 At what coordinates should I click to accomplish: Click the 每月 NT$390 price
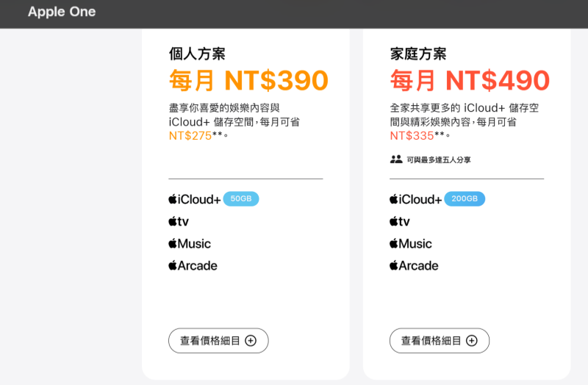pyautogui.click(x=248, y=81)
